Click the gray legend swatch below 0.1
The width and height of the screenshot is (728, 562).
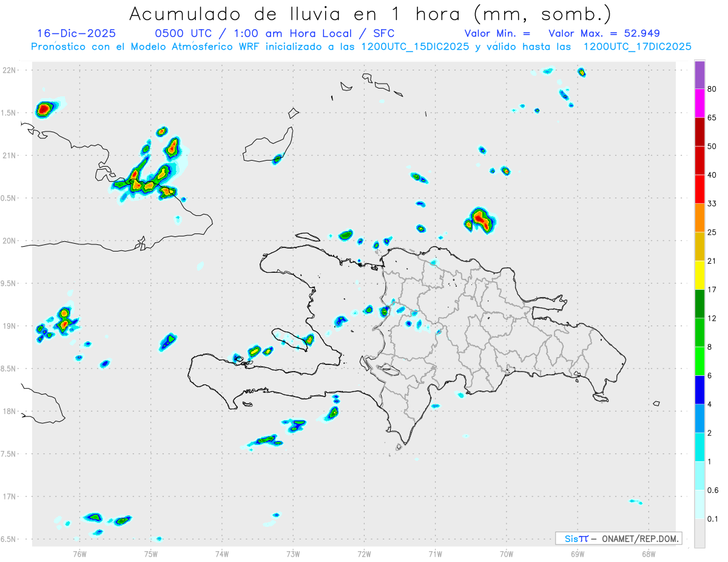coord(699,534)
